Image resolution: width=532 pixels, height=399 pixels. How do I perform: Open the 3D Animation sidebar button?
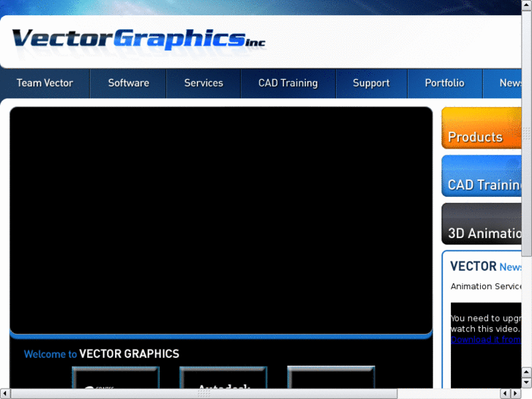pyautogui.click(x=482, y=224)
